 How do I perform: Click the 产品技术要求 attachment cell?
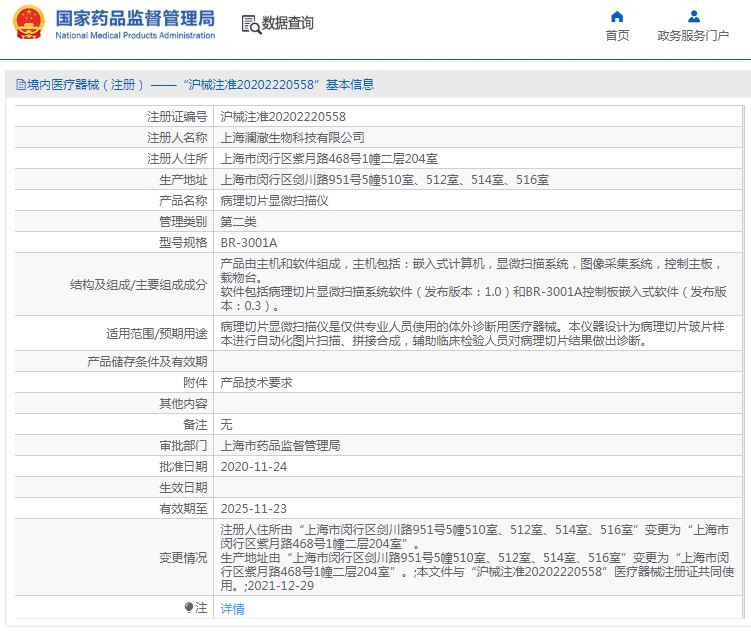click(x=256, y=382)
